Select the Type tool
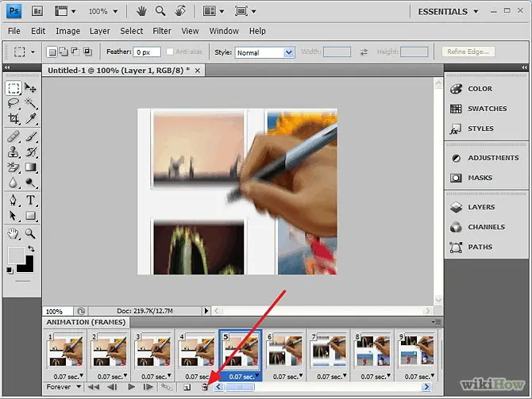Image resolution: width=532 pixels, height=399 pixels. pyautogui.click(x=30, y=200)
